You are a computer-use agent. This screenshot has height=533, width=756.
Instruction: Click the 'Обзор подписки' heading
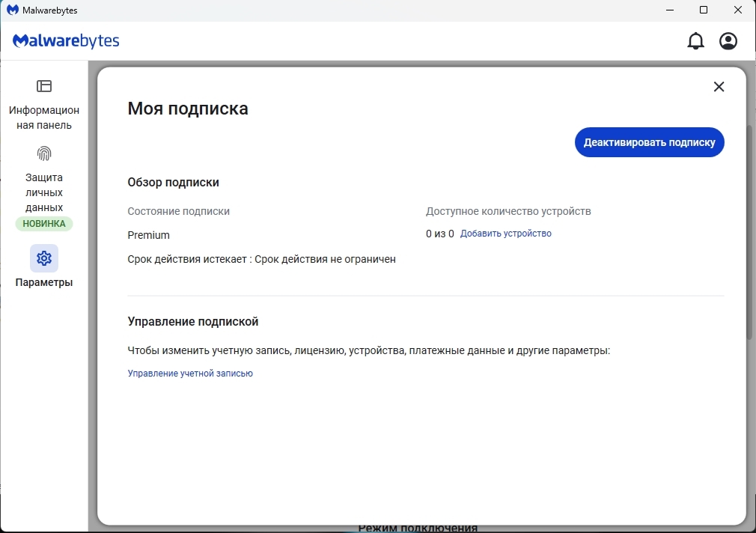coord(173,183)
